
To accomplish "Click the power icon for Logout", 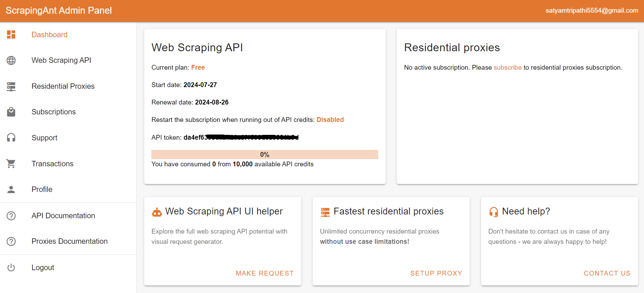I will pyautogui.click(x=11, y=267).
